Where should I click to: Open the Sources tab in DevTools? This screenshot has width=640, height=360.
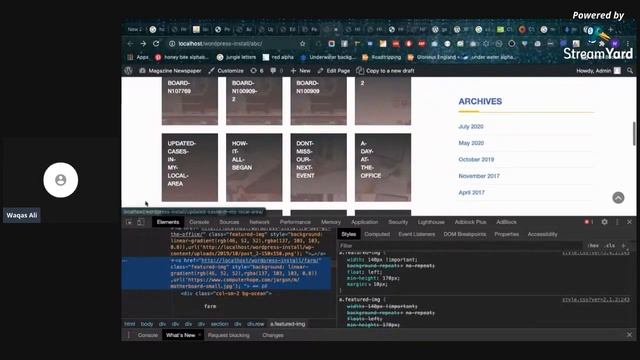point(229,222)
